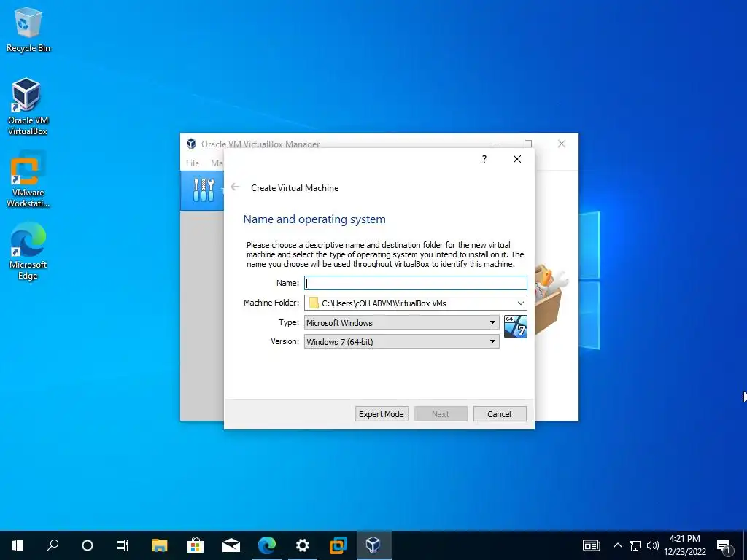Open the Type dropdown showing Microsoft Windows
The height and width of the screenshot is (560, 747).
[402, 322]
